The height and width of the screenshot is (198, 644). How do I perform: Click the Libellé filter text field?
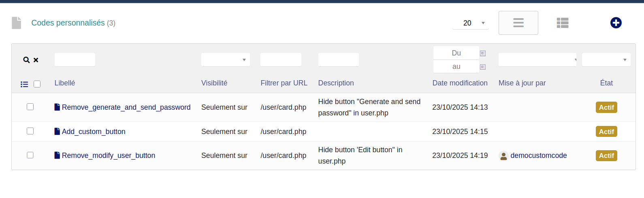pos(75,60)
